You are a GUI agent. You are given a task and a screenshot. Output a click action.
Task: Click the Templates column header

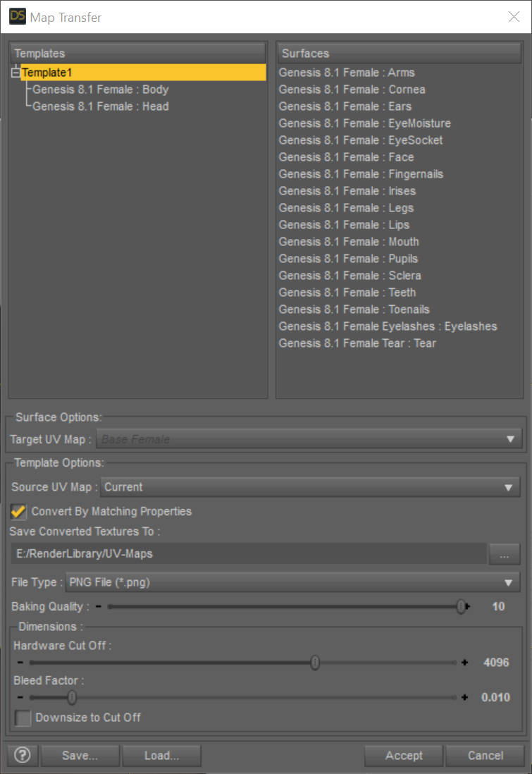pyautogui.click(x=137, y=54)
